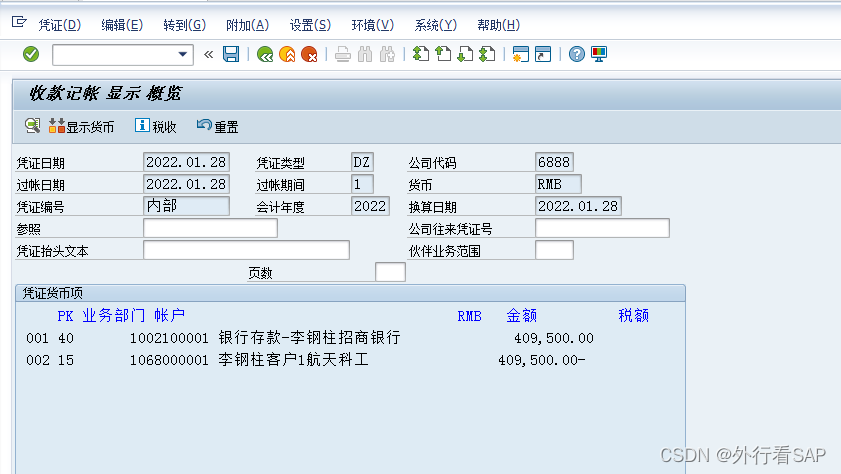Open the 凭证(D) menu
The height and width of the screenshot is (474, 841).
[x=60, y=25]
